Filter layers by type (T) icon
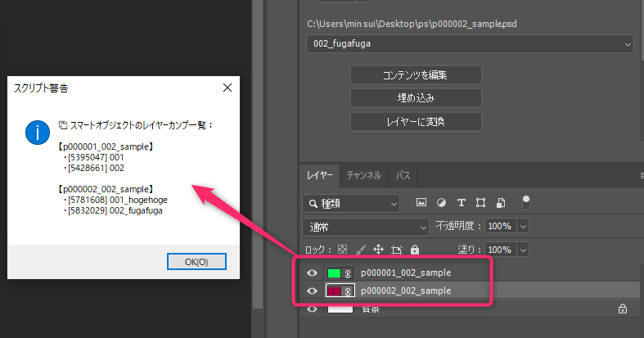 (x=461, y=202)
